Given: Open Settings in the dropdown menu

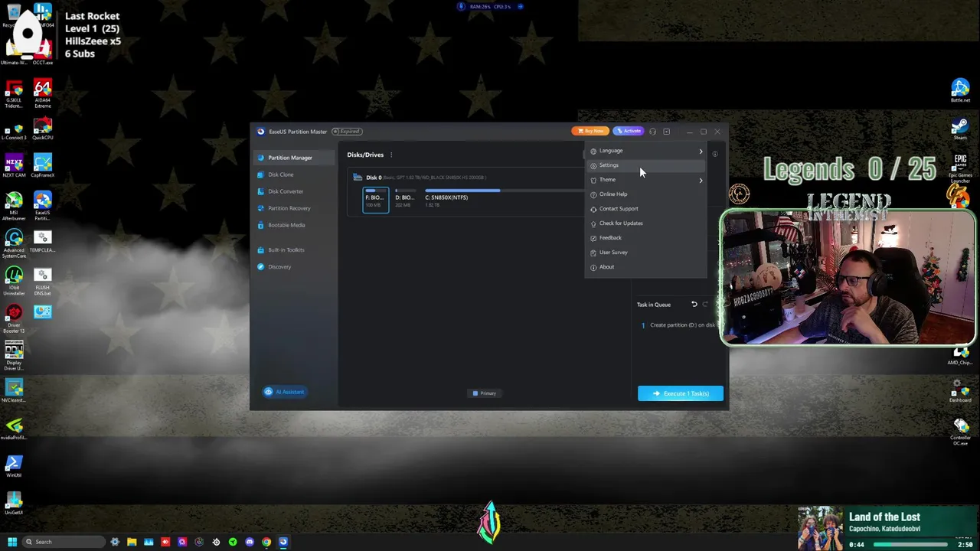Looking at the screenshot, I should coord(645,165).
